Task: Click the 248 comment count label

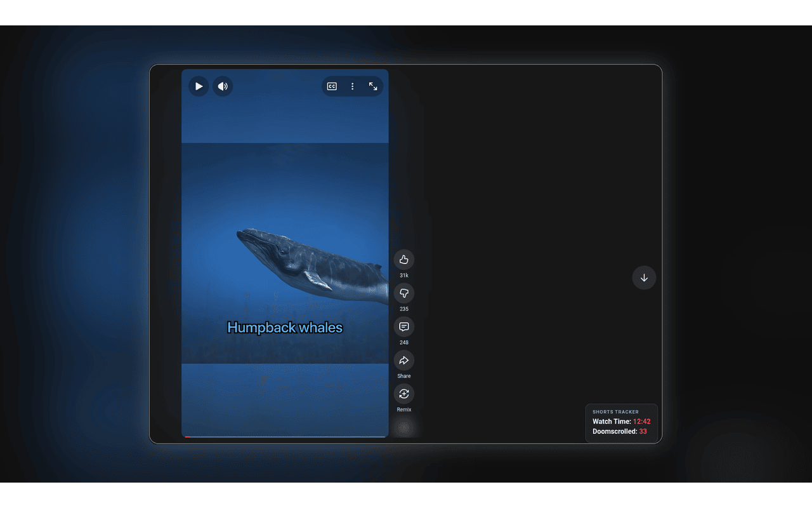Action: (x=404, y=343)
